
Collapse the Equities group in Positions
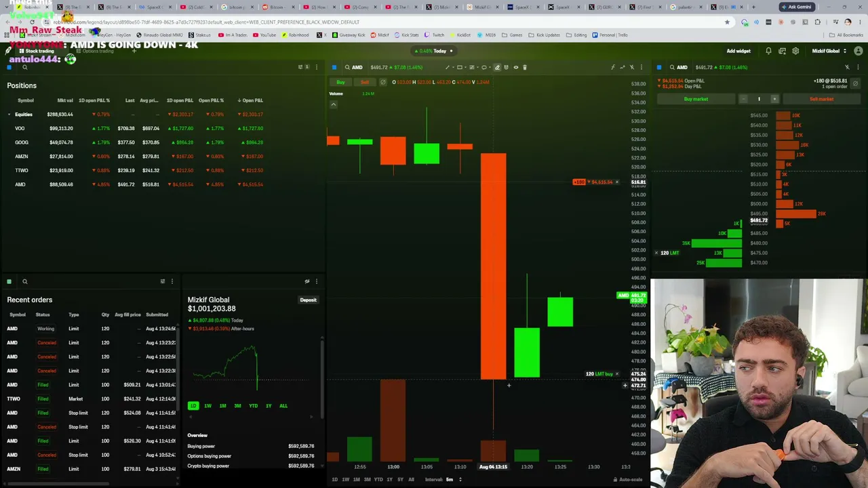pos(9,115)
